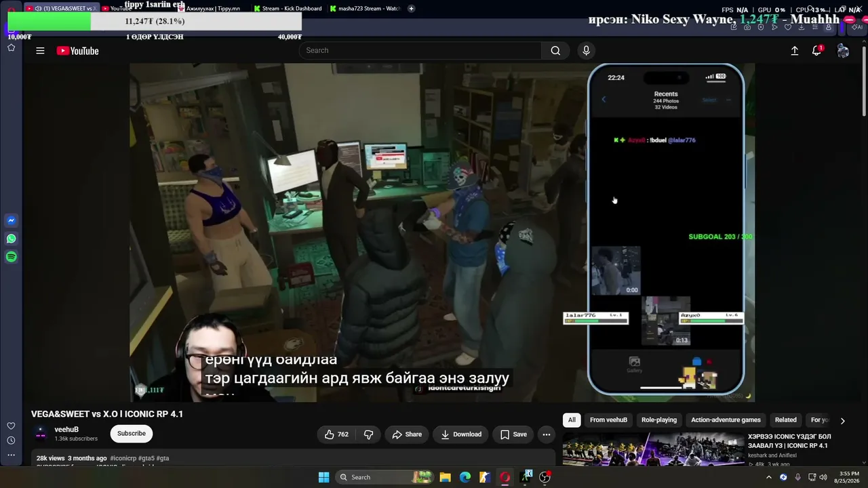The height and width of the screenshot is (488, 868).
Task: Open the AI button in browser toolbar
Action: pyautogui.click(x=858, y=27)
